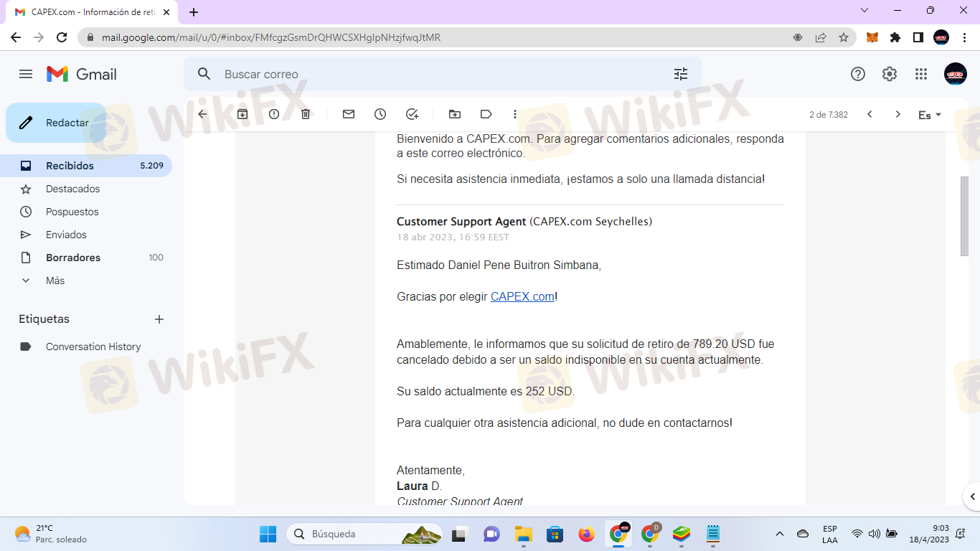The image size is (980, 551).
Task: Show hidden system tray icons
Action: 780,534
